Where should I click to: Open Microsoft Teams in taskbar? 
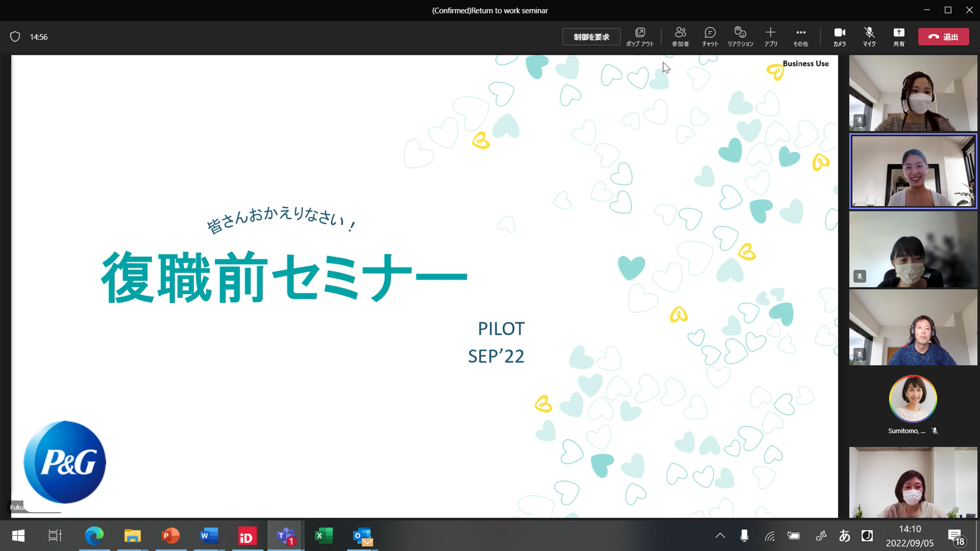click(286, 536)
